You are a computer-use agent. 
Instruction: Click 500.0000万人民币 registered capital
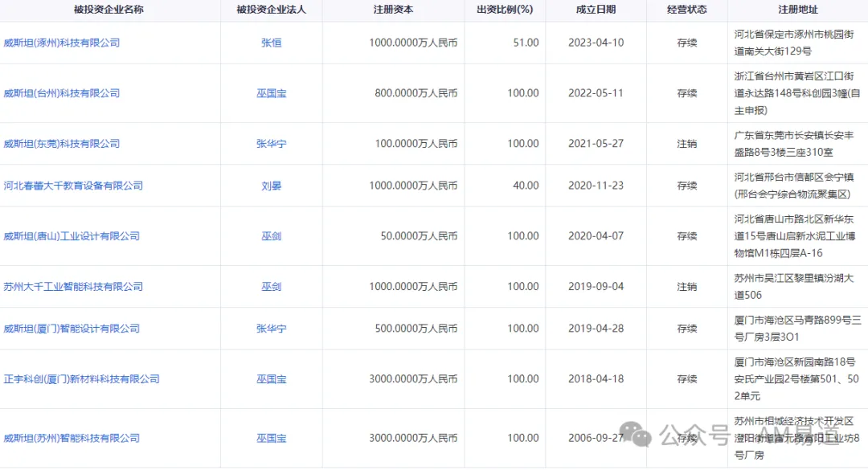tap(416, 329)
